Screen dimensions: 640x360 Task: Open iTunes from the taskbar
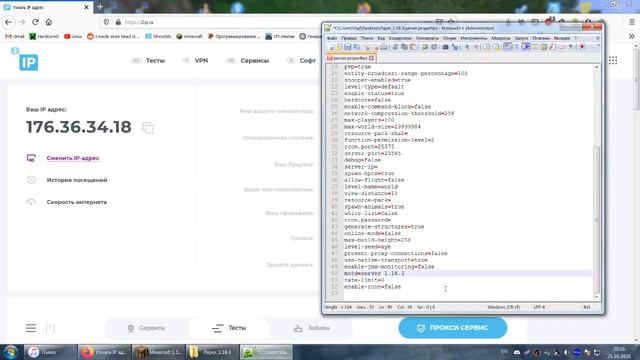pos(50,352)
